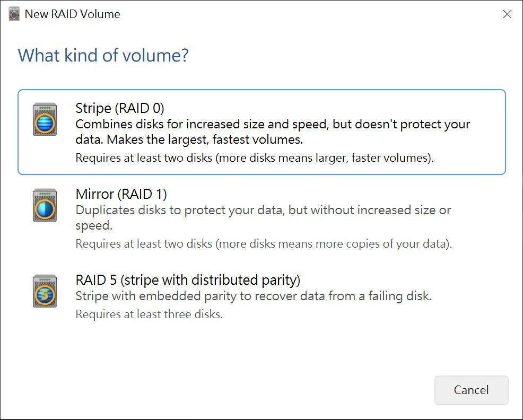Click "Requires at least three disks" note
This screenshot has height=420, width=523.
click(149, 314)
